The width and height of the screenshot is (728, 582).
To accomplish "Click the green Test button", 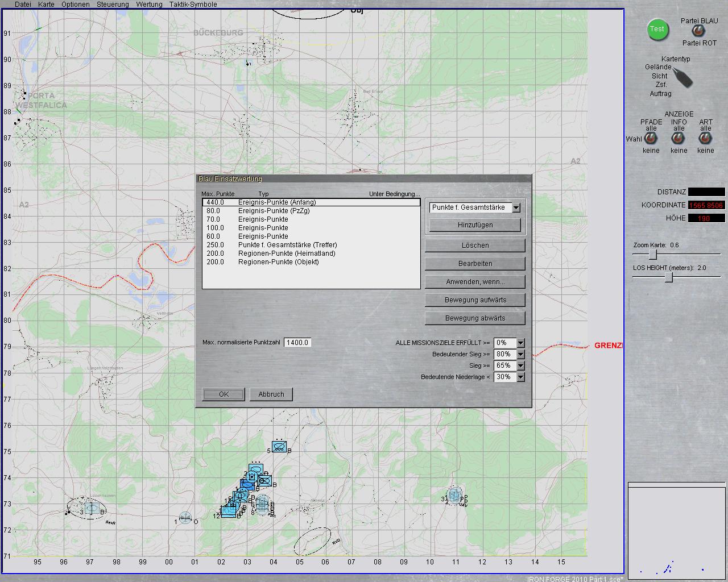I will [657, 30].
